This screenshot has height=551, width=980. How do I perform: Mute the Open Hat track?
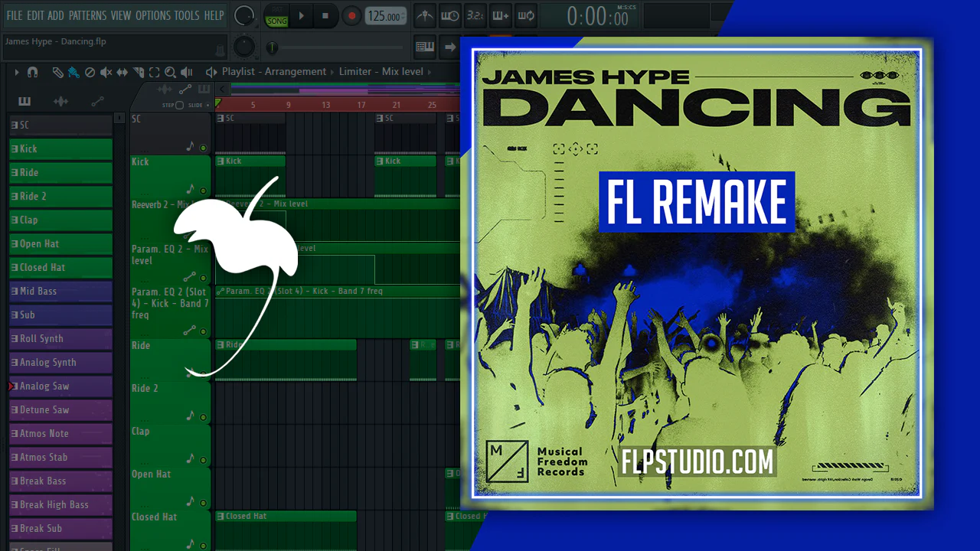coord(203,503)
